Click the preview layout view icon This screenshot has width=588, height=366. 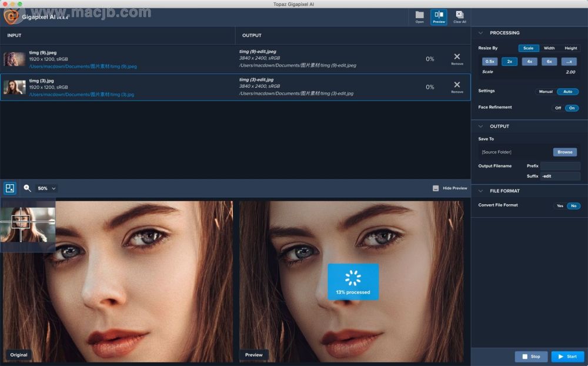pyautogui.click(x=10, y=188)
